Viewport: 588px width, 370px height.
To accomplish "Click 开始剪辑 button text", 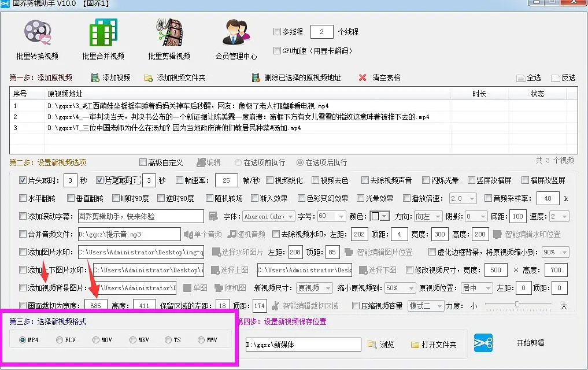I will point(530,343).
